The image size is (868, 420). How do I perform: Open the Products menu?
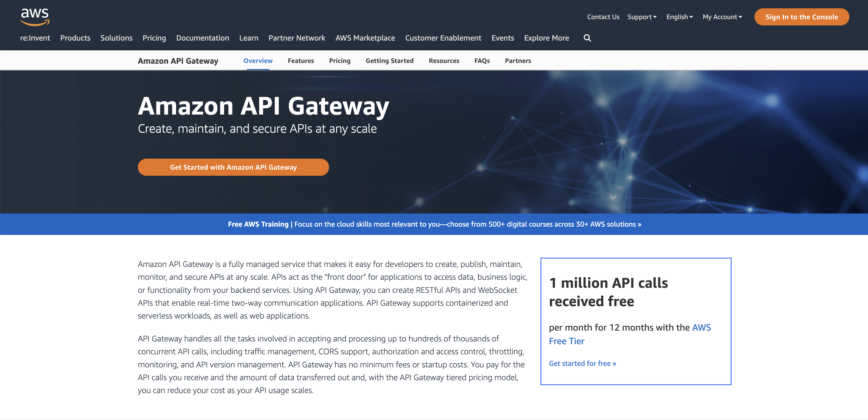coord(75,38)
